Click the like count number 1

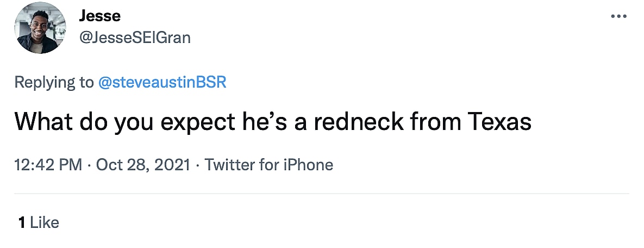pyautogui.click(x=22, y=222)
